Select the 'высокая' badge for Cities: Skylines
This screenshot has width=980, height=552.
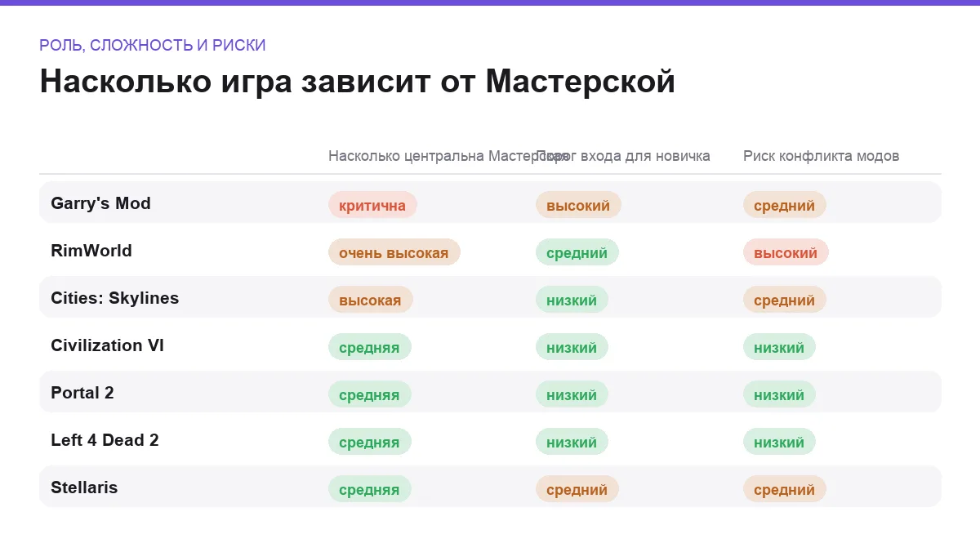coord(371,300)
